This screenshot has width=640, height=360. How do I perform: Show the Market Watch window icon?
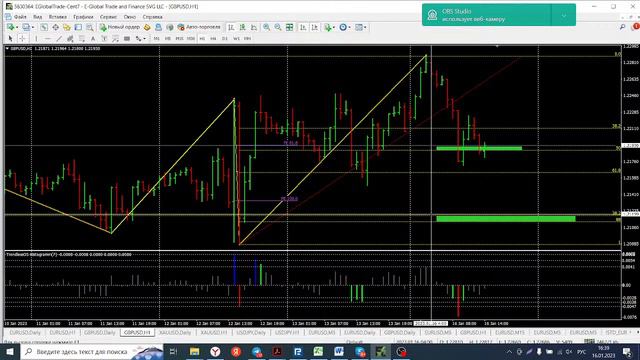(x=44, y=27)
